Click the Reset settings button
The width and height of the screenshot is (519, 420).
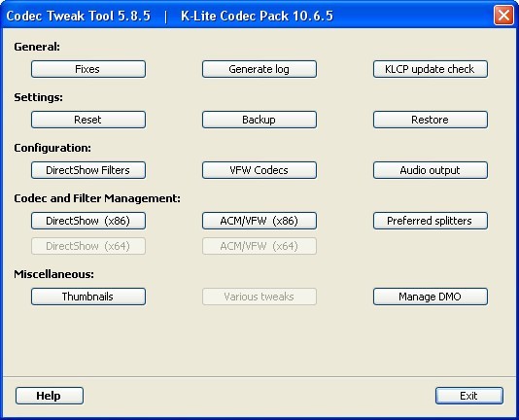pyautogui.click(x=88, y=120)
